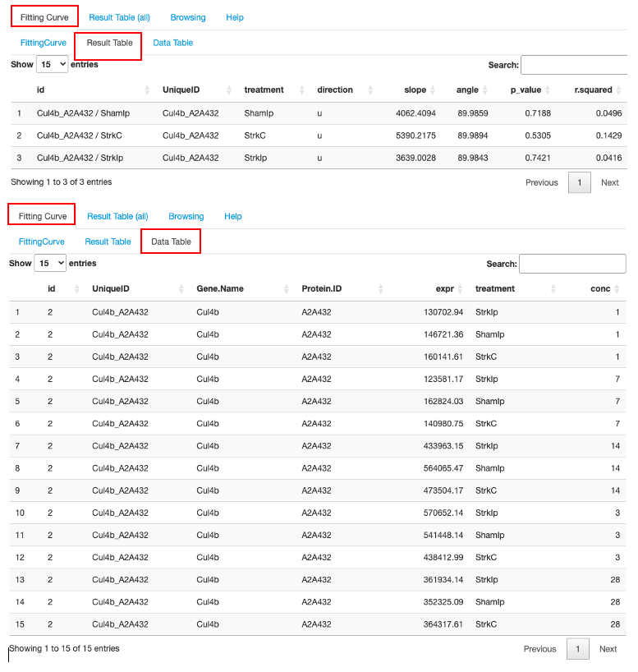The width and height of the screenshot is (638, 672).
Task: Click p_value cell 0.7188
Action: [x=538, y=113]
